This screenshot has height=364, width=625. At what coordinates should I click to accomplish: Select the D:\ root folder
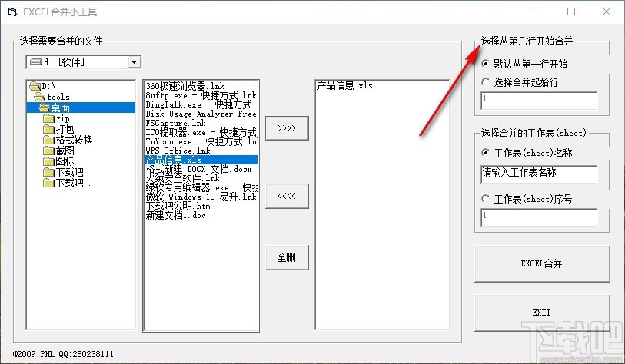tap(42, 86)
